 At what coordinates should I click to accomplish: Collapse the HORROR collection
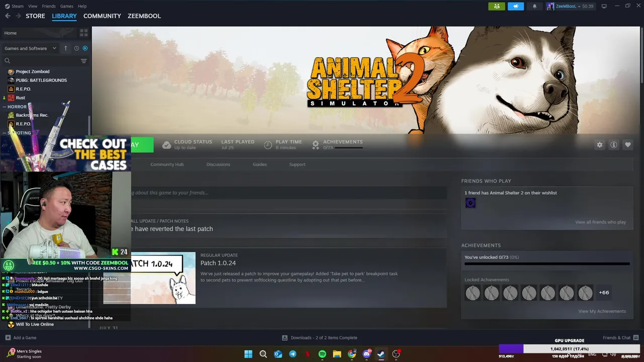click(17, 107)
